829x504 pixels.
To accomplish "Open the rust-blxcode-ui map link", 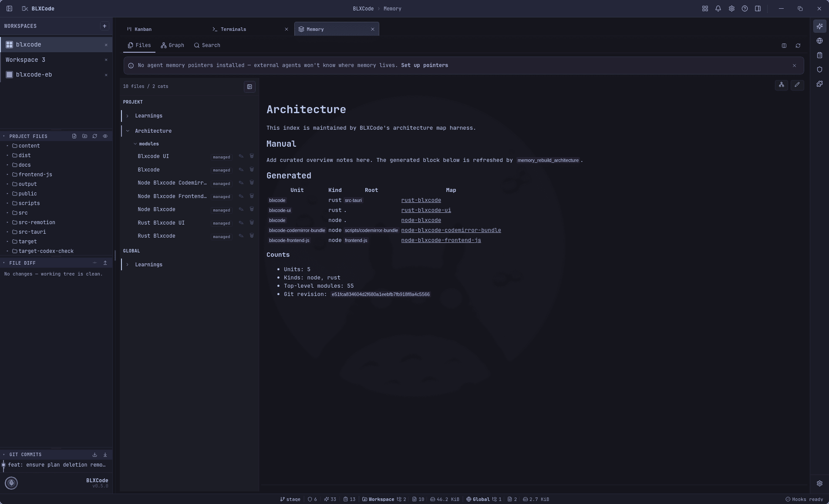I will pyautogui.click(x=426, y=210).
